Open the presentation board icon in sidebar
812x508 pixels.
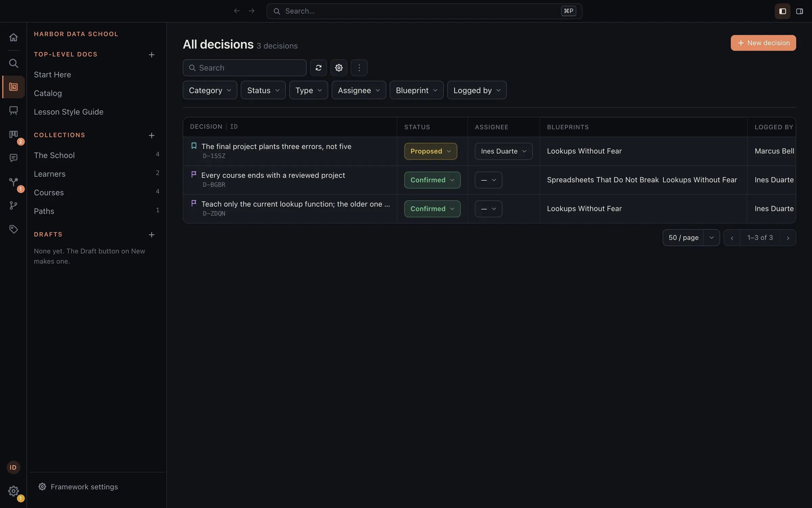13,110
